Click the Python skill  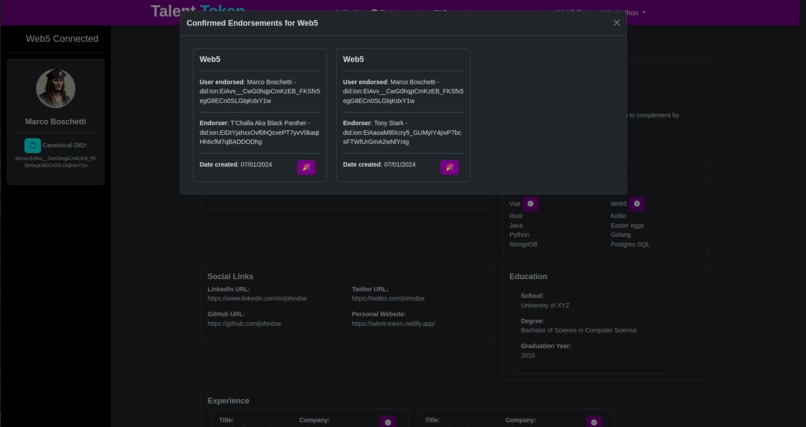[x=519, y=235]
